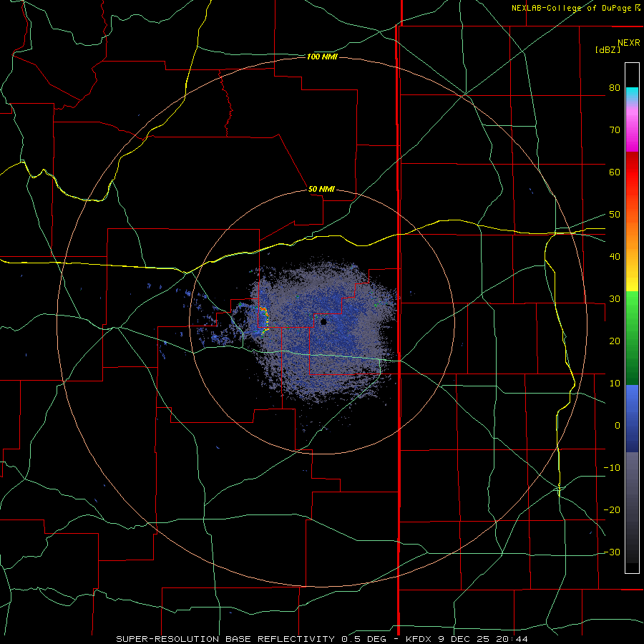This screenshot has height=644, width=644.
Task: Click the magenta band of the reflectivity color bar
Action: (x=632, y=132)
